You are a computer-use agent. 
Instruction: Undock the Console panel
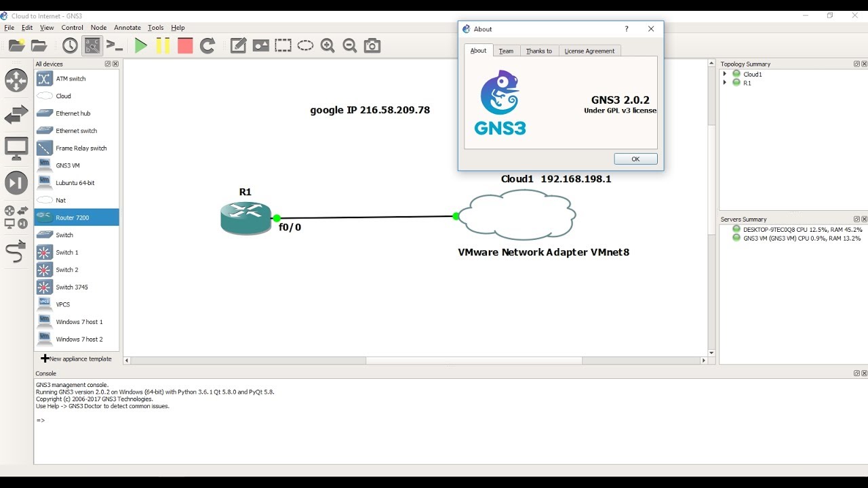pyautogui.click(x=856, y=373)
